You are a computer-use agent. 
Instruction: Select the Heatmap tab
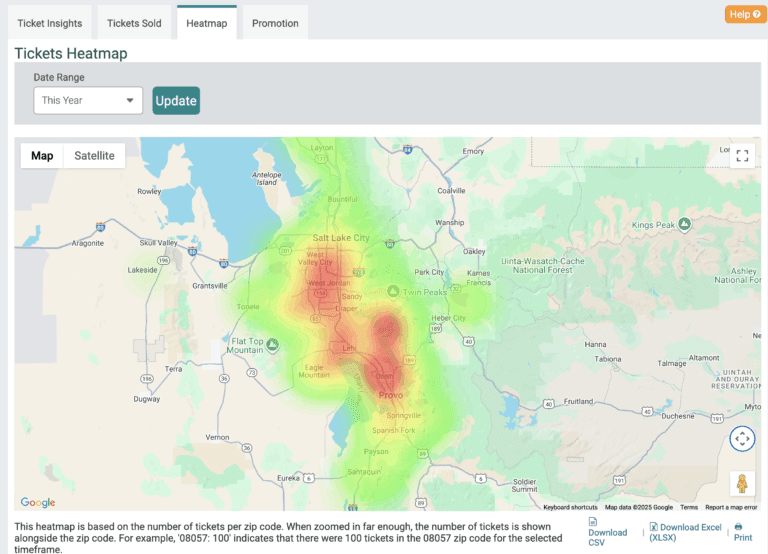[207, 23]
